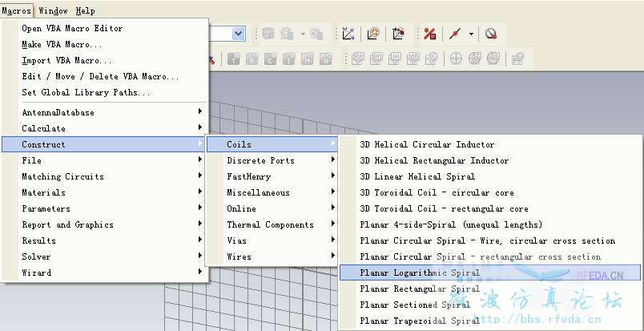Screen dimensions: 644x331
Task: Click the greyed-out M solver icon
Action: pos(308,59)
